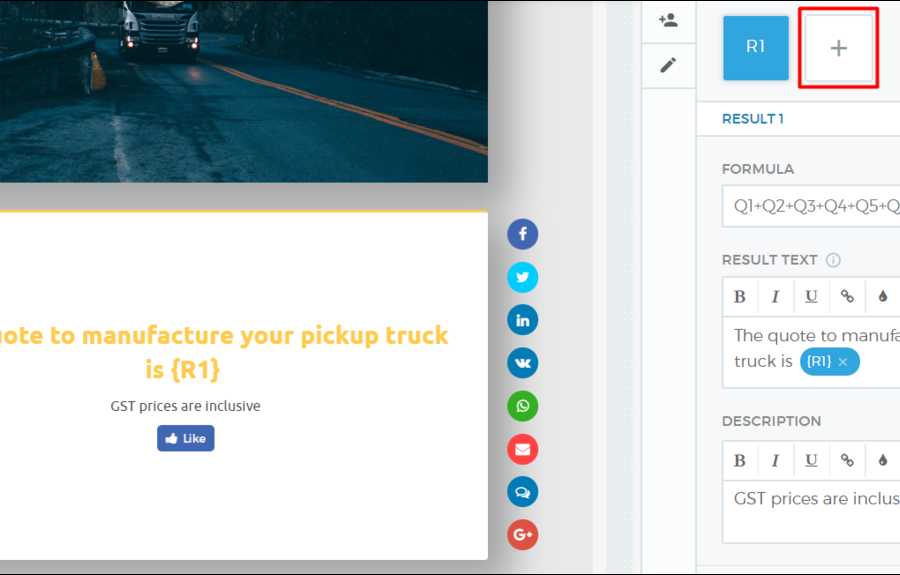
Task: Click the pencil edit sidebar icon
Action: [x=668, y=65]
